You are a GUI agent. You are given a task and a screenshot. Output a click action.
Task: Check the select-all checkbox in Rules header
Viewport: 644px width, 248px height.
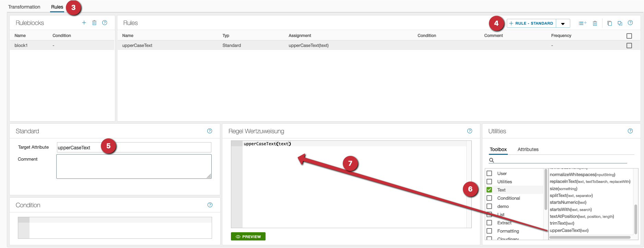point(629,36)
